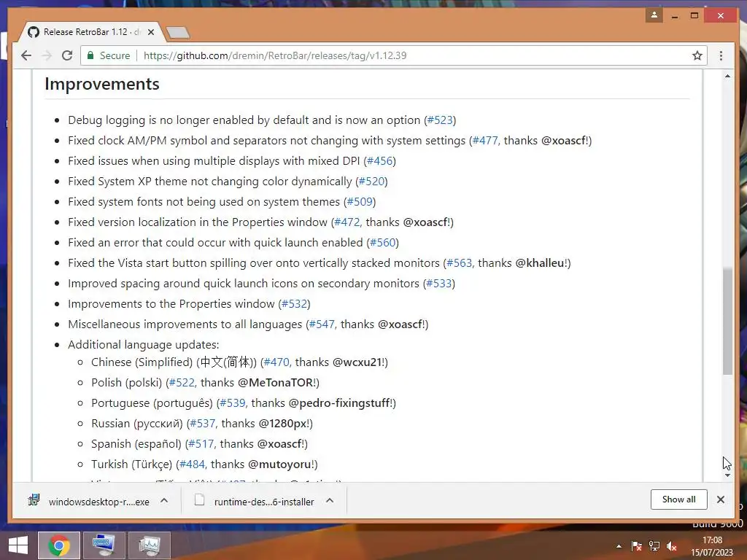Open the system monitor taskbar app
The width and height of the screenshot is (747, 560).
pos(149,545)
